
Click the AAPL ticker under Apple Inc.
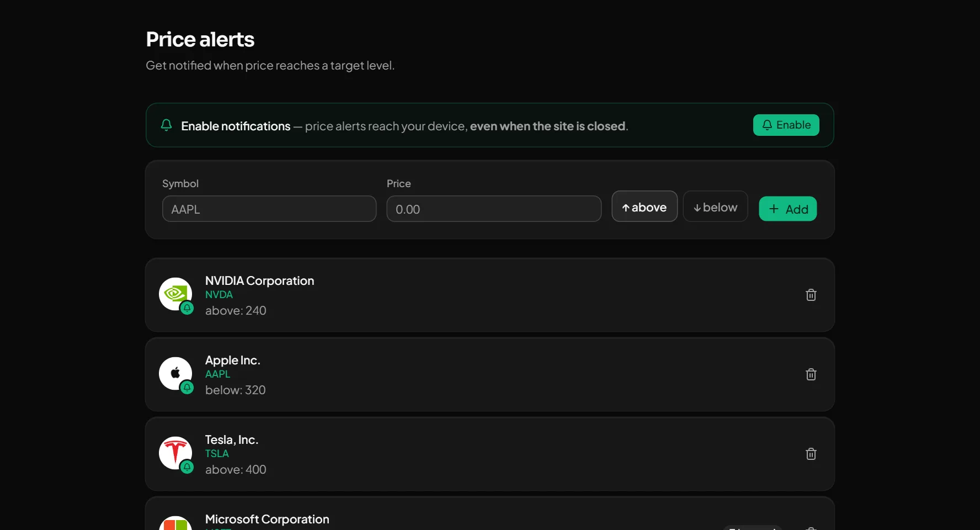(218, 374)
